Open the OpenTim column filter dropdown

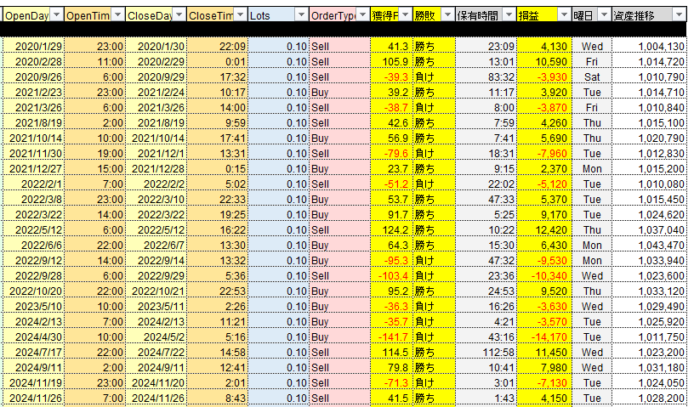(117, 15)
